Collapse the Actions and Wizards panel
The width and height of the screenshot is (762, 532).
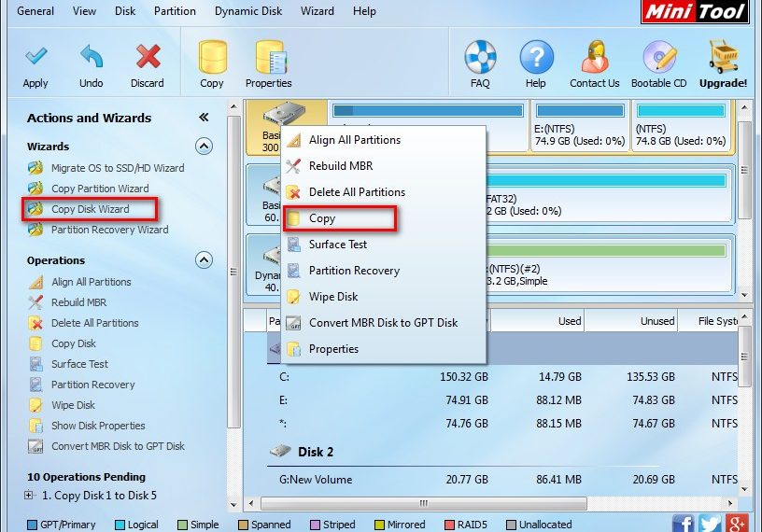205,117
